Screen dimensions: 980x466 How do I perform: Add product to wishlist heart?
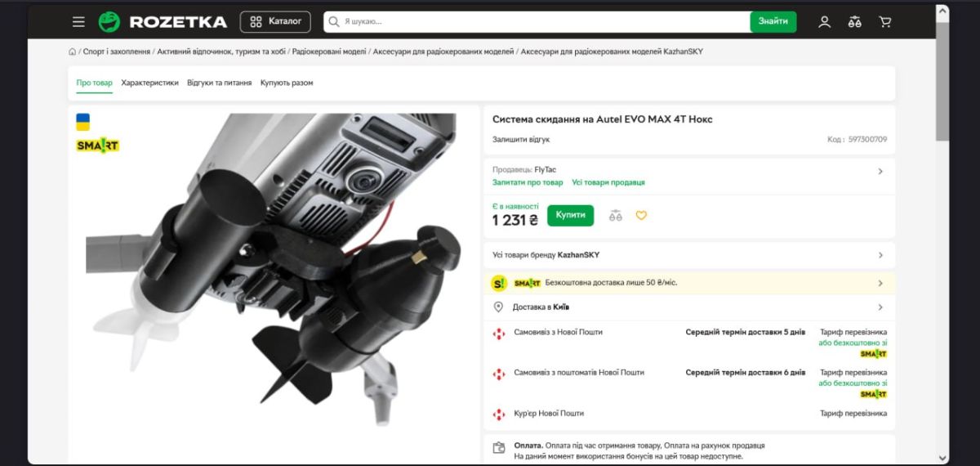tap(641, 216)
